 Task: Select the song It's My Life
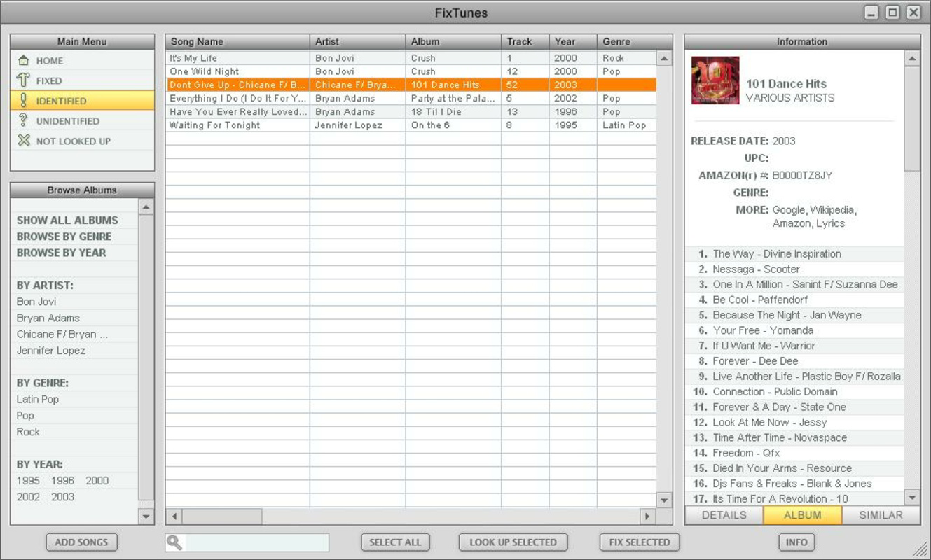[411, 58]
